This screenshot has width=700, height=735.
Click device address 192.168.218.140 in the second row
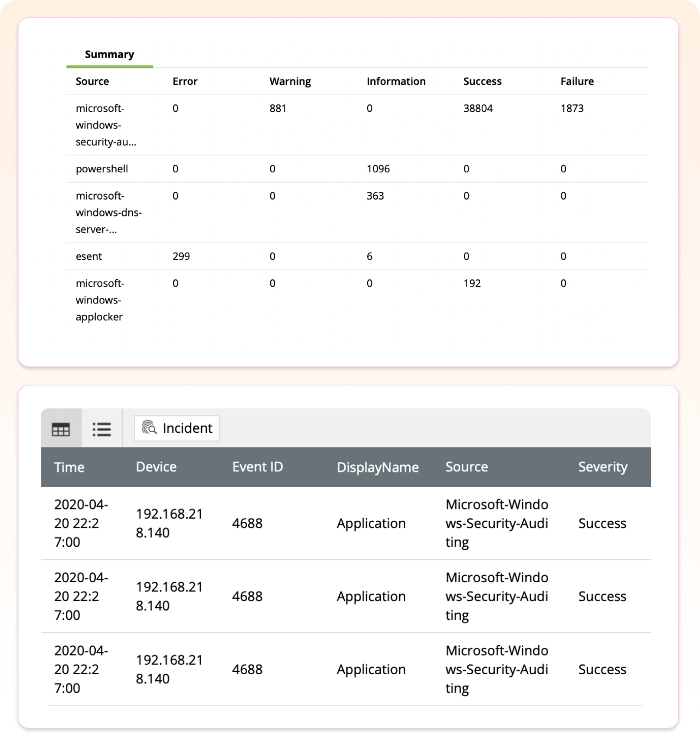(169, 596)
